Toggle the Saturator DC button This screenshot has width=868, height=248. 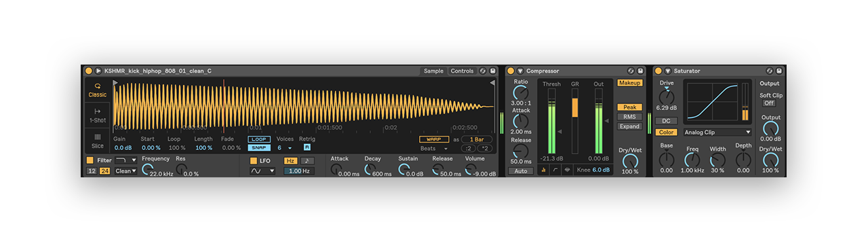[x=666, y=121]
